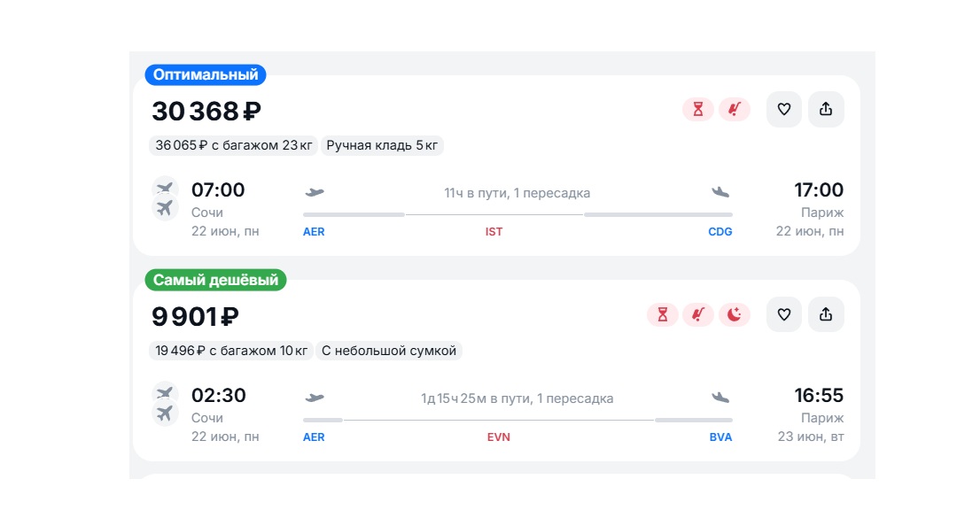Click the no-baggage icon on the 9 901₽ ticket
Viewport: 980px width, 518px height.
(x=698, y=314)
